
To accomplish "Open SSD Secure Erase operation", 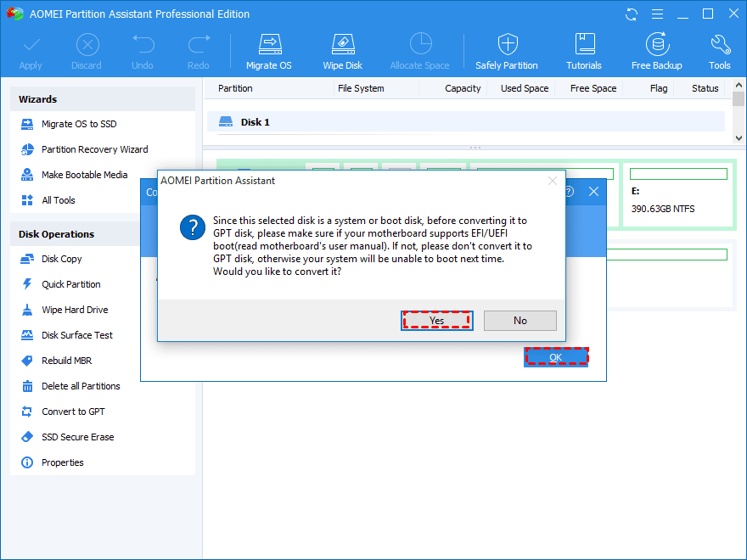I will (x=77, y=437).
